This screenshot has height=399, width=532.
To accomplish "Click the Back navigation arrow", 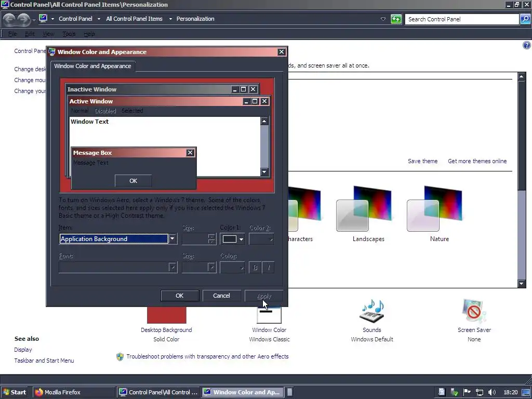I will click(x=9, y=19).
